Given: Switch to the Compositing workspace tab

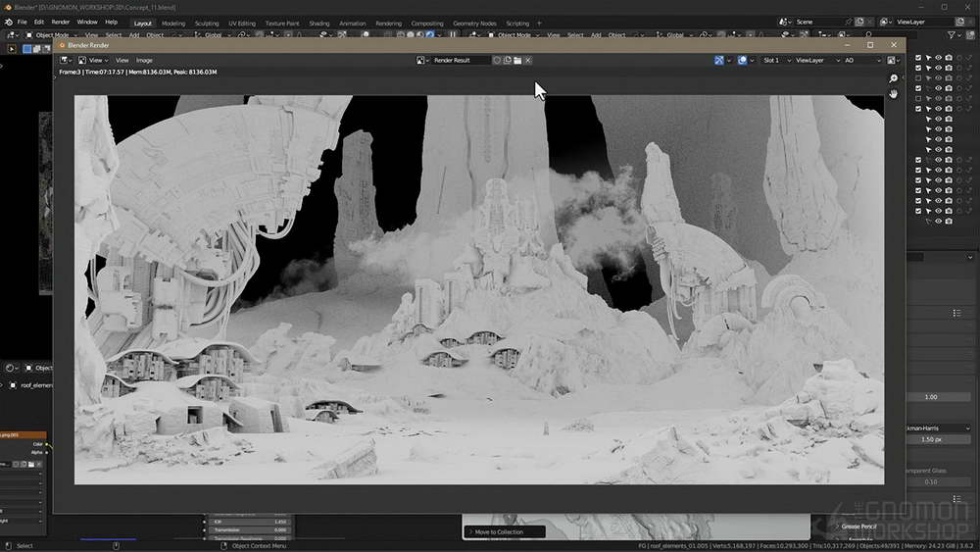Looking at the screenshot, I should coord(427,24).
